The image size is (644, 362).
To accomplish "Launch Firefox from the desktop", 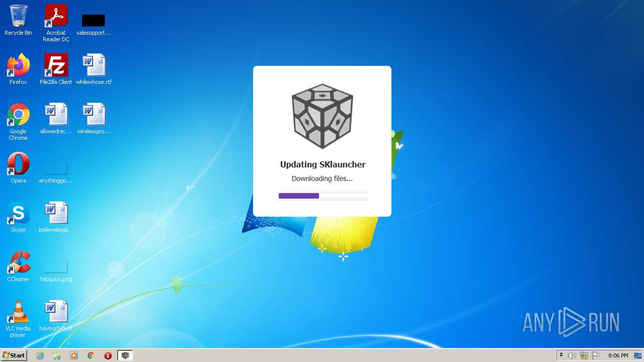I will pyautogui.click(x=18, y=69).
